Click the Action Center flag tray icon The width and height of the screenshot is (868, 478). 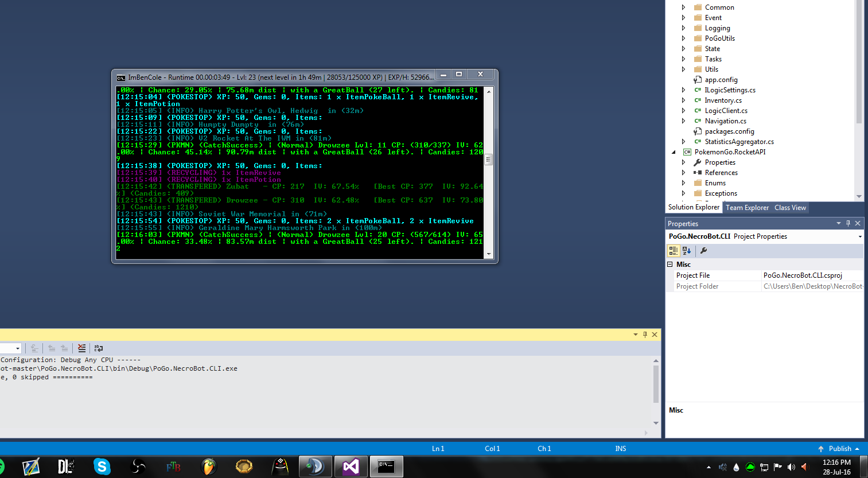pos(777,467)
